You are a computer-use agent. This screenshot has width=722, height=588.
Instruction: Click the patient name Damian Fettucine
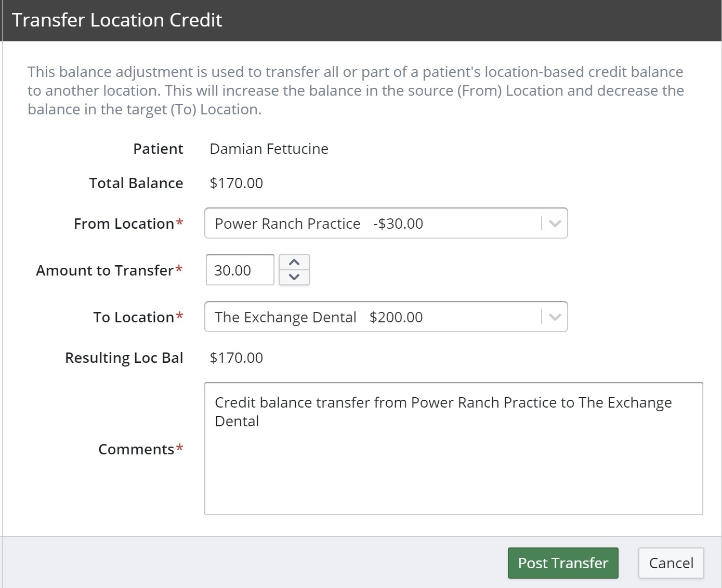[269, 149]
